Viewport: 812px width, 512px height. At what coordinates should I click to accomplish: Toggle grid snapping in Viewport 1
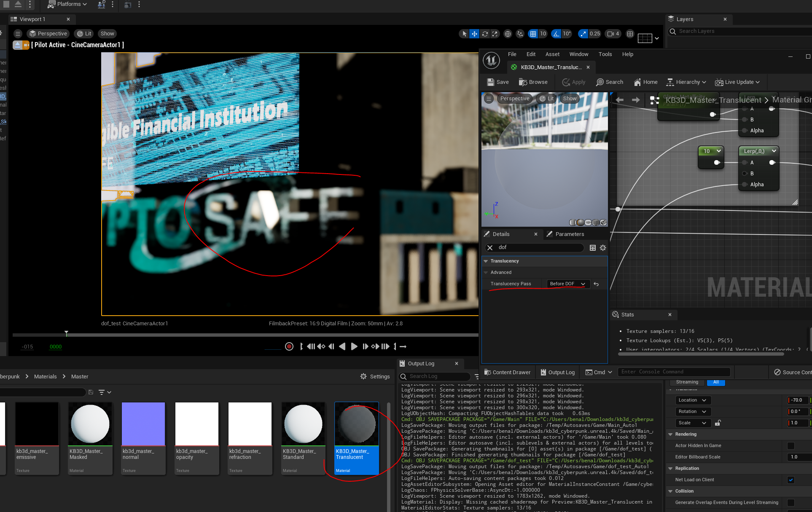(x=533, y=34)
